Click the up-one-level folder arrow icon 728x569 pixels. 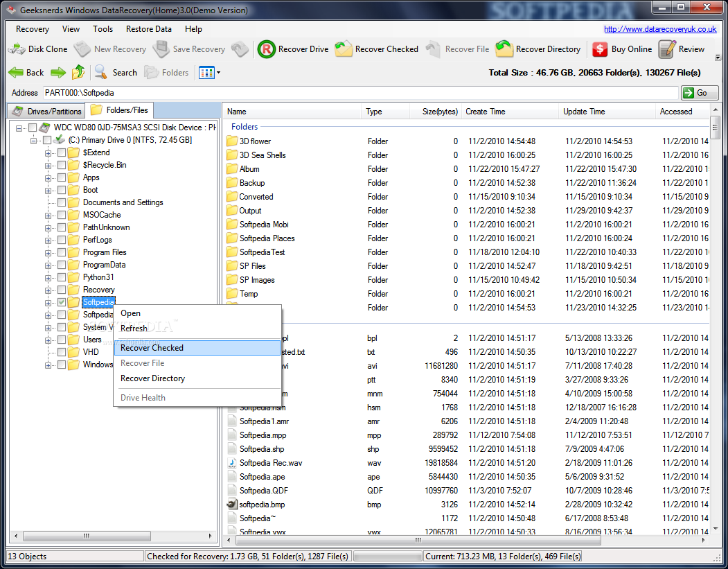point(78,72)
